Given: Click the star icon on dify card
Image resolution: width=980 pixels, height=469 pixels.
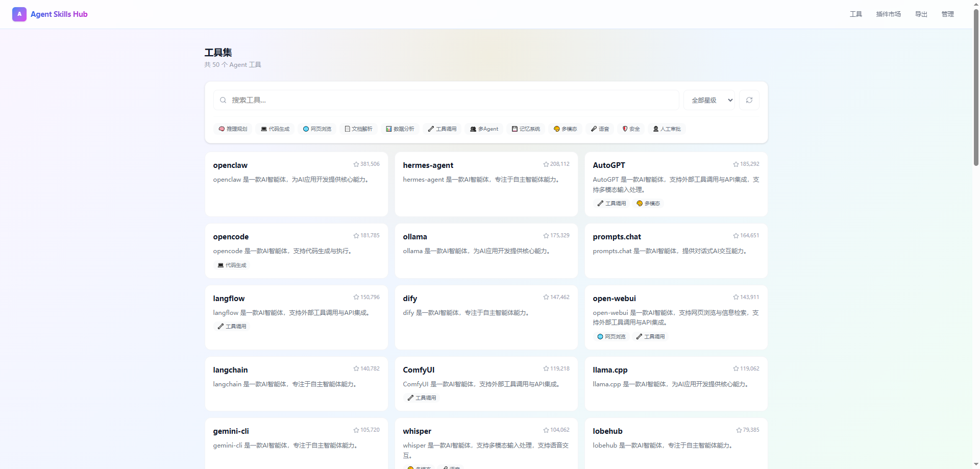Looking at the screenshot, I should click(x=546, y=297).
